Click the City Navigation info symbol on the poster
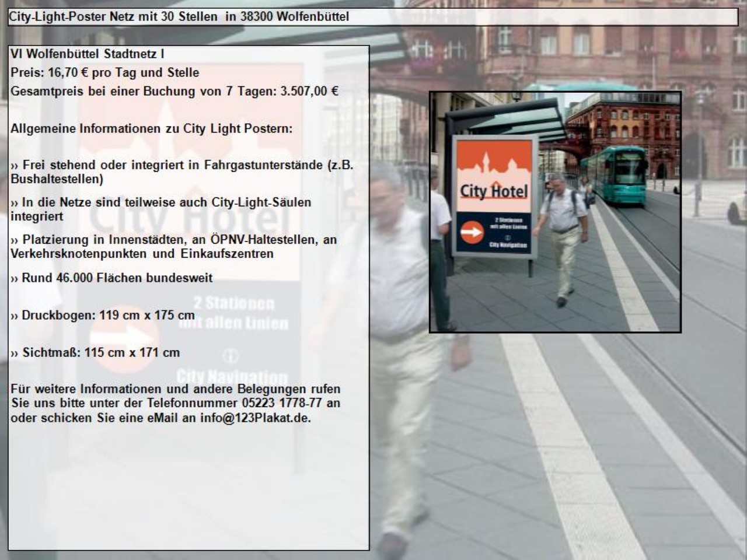This screenshot has width=747, height=560. point(508,237)
